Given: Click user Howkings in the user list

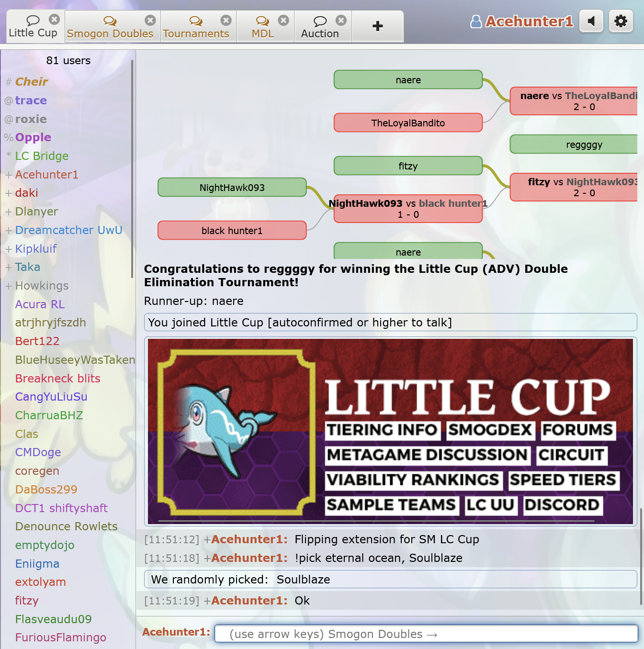Looking at the screenshot, I should (42, 286).
